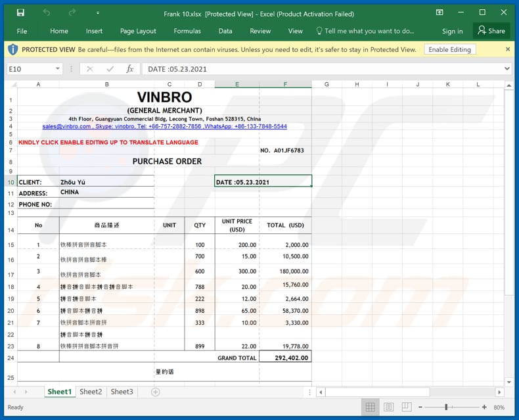Screen dimensions: 519x420
Task: Switch to the Insert ribbon tab
Action: (x=94, y=31)
